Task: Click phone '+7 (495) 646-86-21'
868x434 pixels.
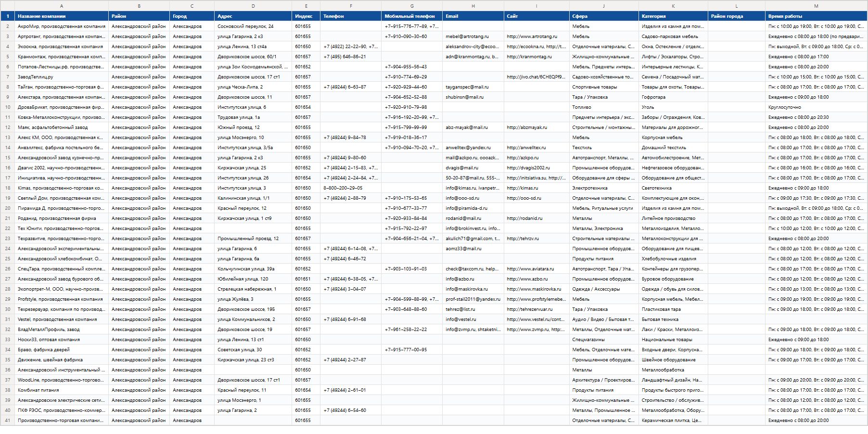Action: [x=351, y=56]
